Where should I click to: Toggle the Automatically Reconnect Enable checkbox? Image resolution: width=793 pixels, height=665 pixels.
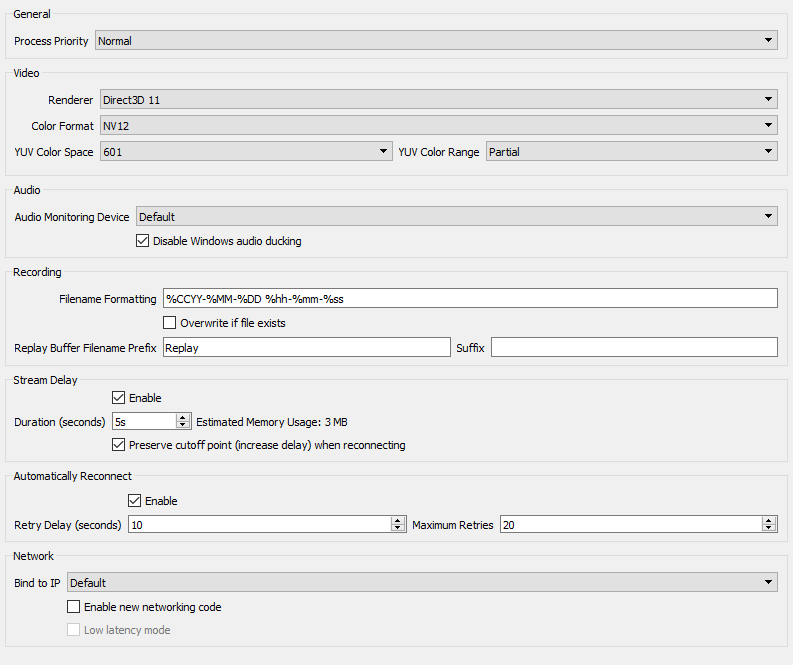click(135, 501)
